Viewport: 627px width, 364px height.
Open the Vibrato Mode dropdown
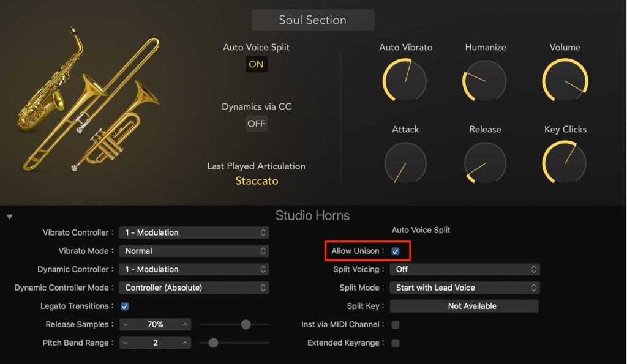coord(194,251)
